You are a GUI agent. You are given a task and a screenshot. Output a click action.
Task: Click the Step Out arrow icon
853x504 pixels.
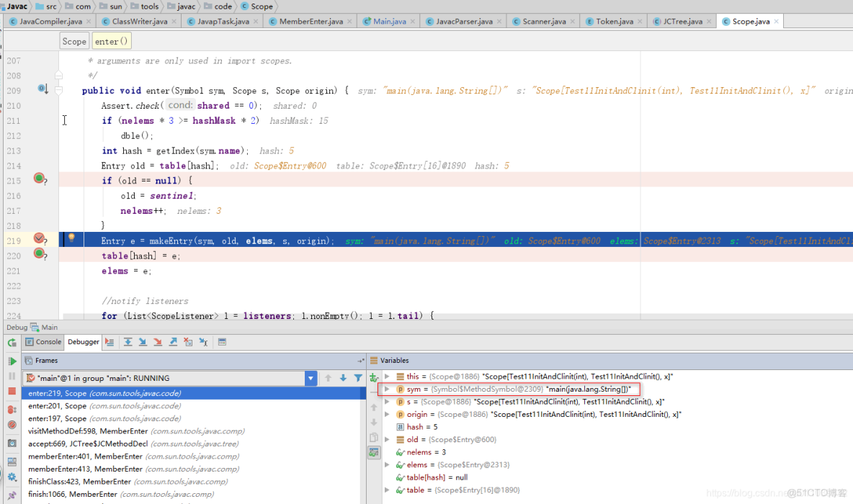[172, 342]
